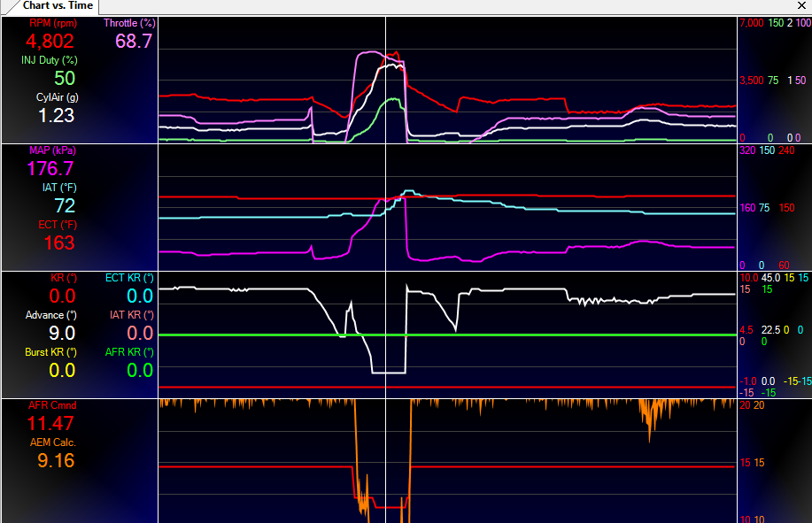Click the MAP (kPa) channel label
The height and width of the screenshot is (523, 812).
pos(52,150)
